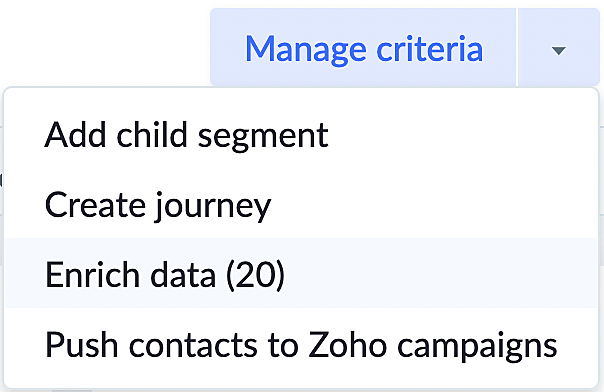Click the second entry, Create journey

tap(301, 204)
